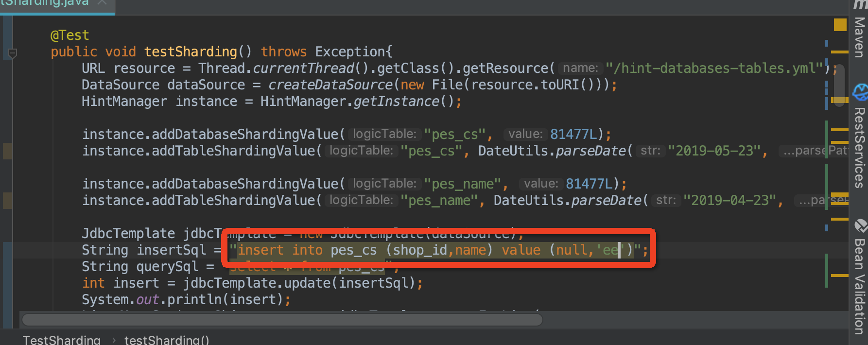Click the "pes_name" string in addDatabaseShardingValue

(x=462, y=184)
